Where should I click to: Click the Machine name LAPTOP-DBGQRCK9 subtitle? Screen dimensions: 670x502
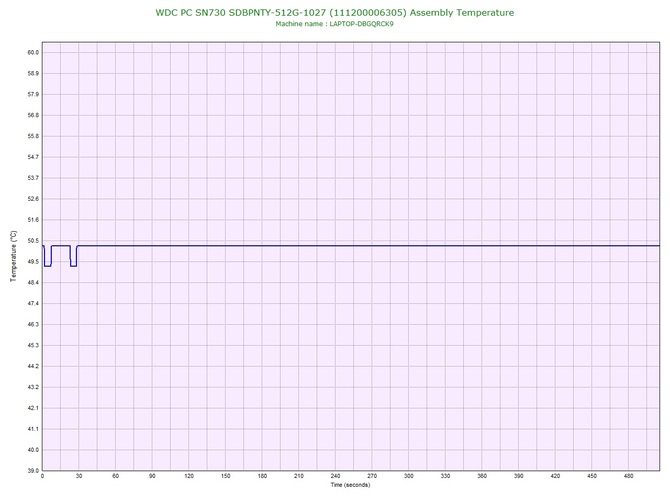coord(335,24)
